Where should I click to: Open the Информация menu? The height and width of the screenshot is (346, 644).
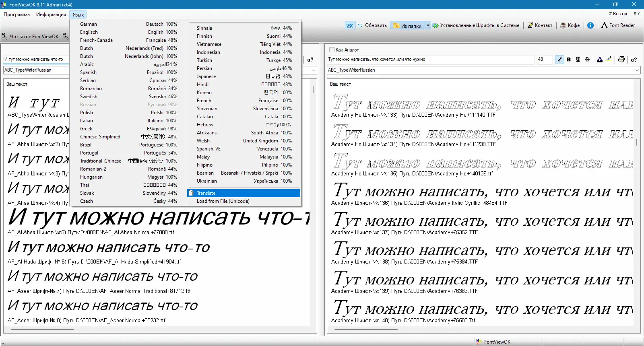(51, 14)
